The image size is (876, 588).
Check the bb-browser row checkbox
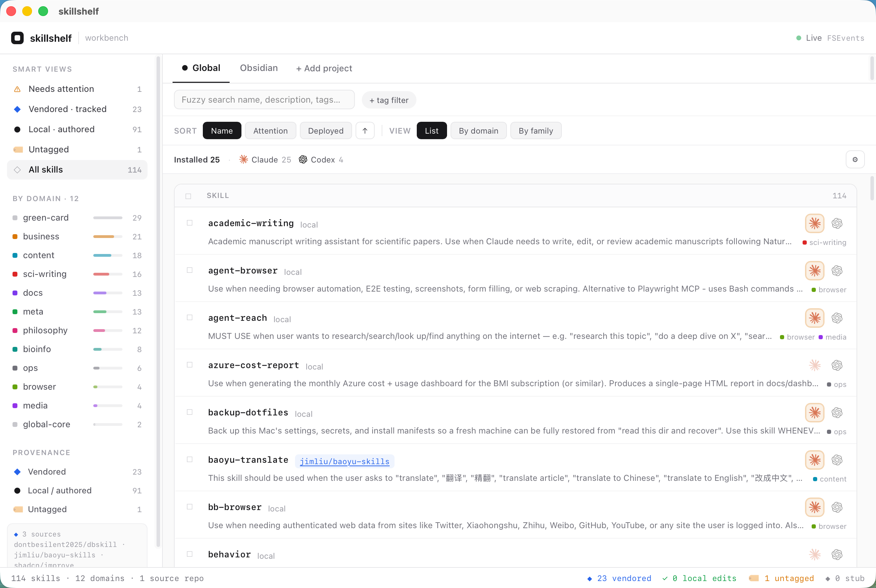190,507
